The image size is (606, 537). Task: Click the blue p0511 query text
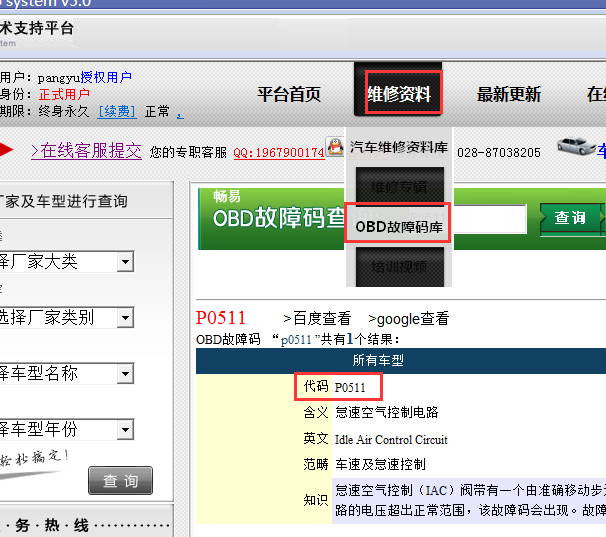tap(296, 340)
